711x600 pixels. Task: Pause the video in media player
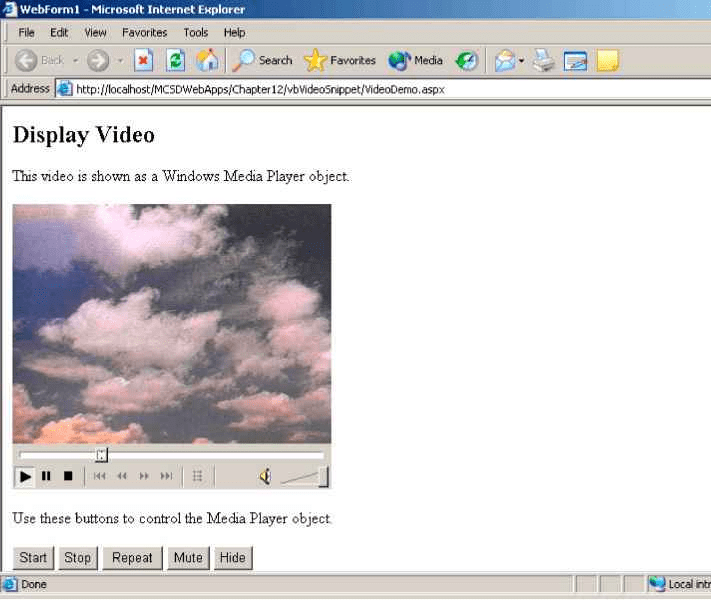(46, 476)
